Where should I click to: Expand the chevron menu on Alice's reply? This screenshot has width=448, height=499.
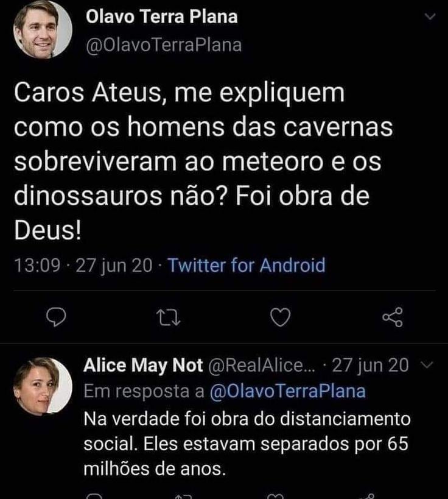(x=427, y=366)
